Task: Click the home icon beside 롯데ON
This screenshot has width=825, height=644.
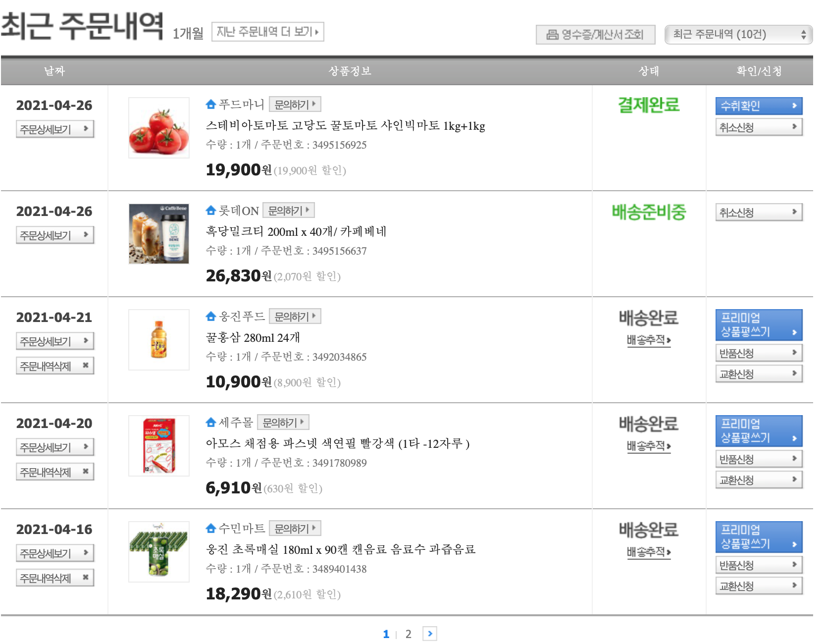Action: pos(211,211)
